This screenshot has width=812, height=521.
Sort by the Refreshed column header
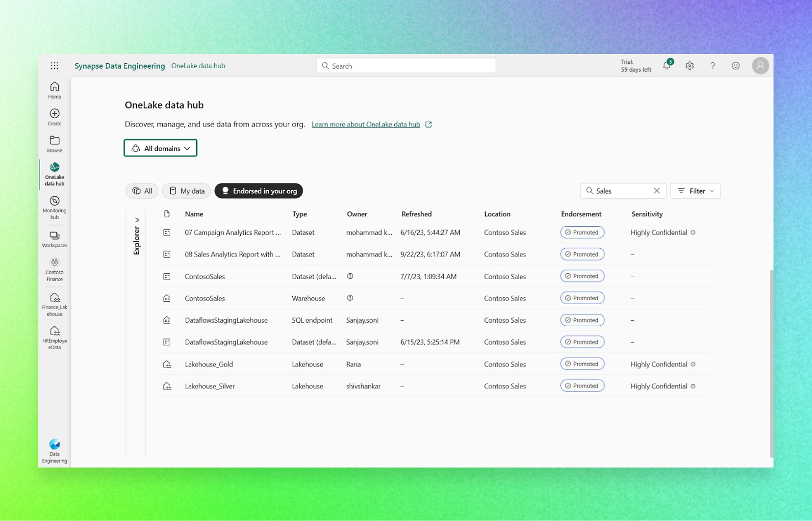pyautogui.click(x=417, y=214)
